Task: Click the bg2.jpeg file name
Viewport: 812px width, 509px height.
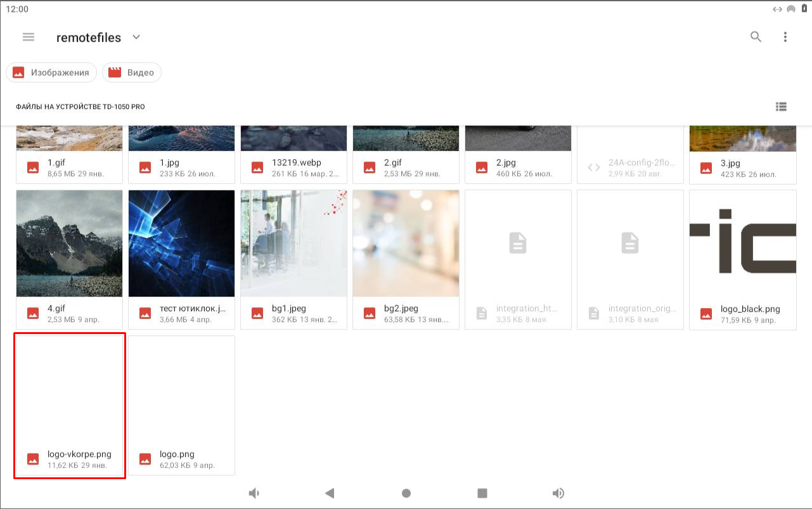Action: [x=401, y=309]
